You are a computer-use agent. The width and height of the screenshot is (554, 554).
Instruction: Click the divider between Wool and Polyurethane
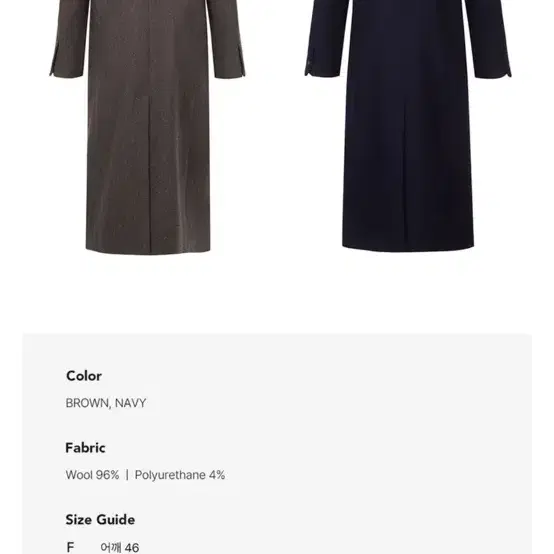pos(127,475)
